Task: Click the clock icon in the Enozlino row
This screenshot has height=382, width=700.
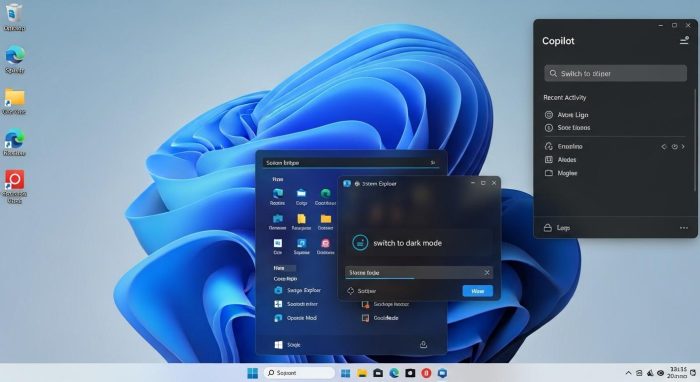Action: 675,146
